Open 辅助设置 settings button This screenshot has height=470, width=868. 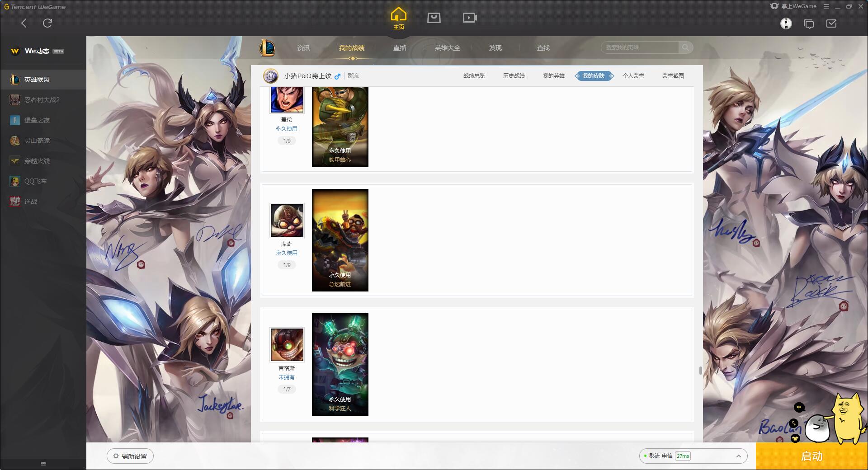pyautogui.click(x=130, y=456)
